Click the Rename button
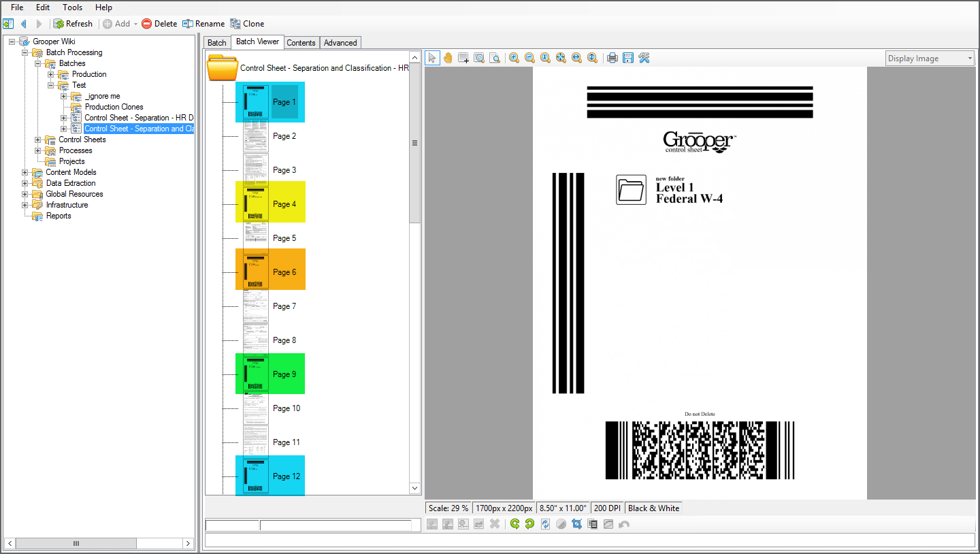 pos(203,24)
